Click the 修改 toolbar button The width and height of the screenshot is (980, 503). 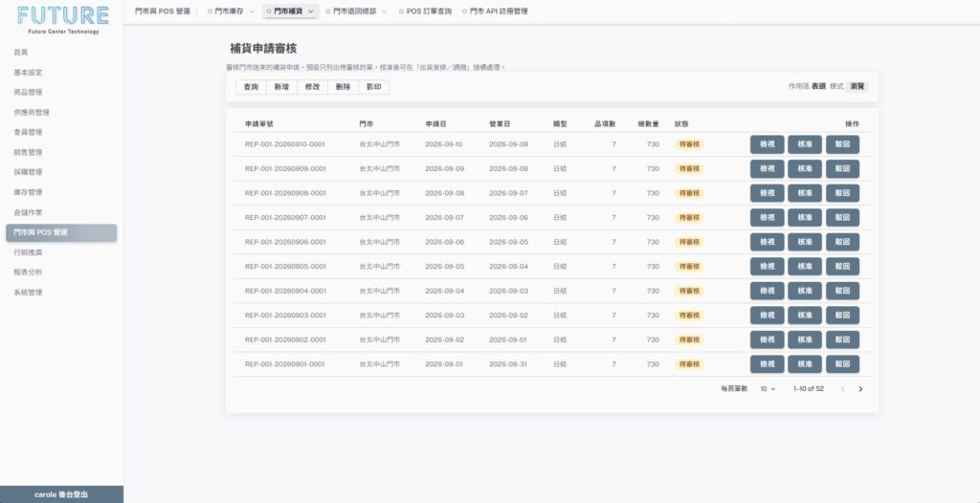pyautogui.click(x=312, y=87)
